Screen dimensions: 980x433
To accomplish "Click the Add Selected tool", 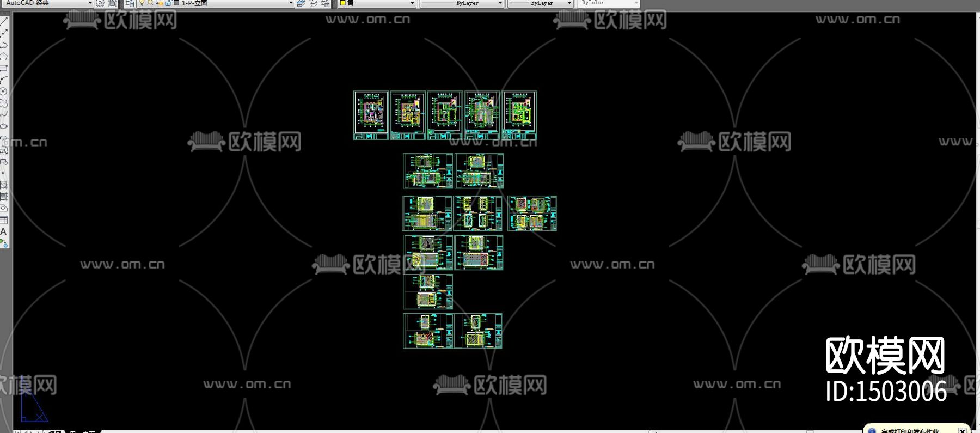I will click(4, 243).
